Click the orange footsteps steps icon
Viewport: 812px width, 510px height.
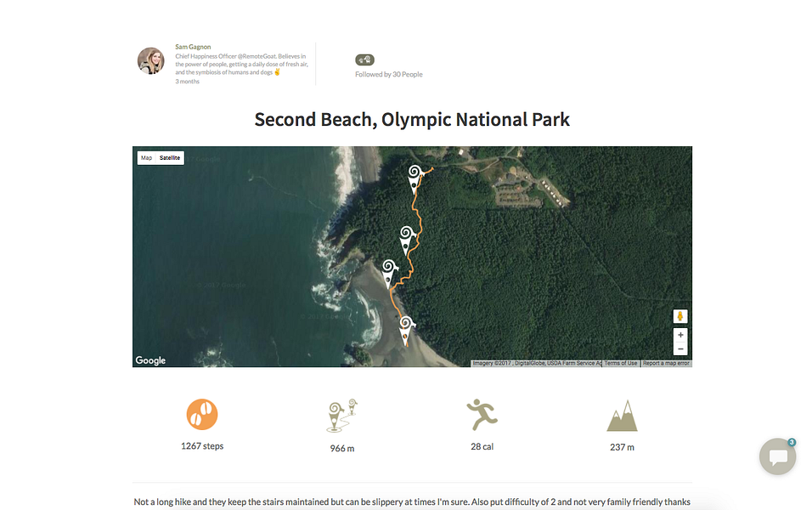202,415
